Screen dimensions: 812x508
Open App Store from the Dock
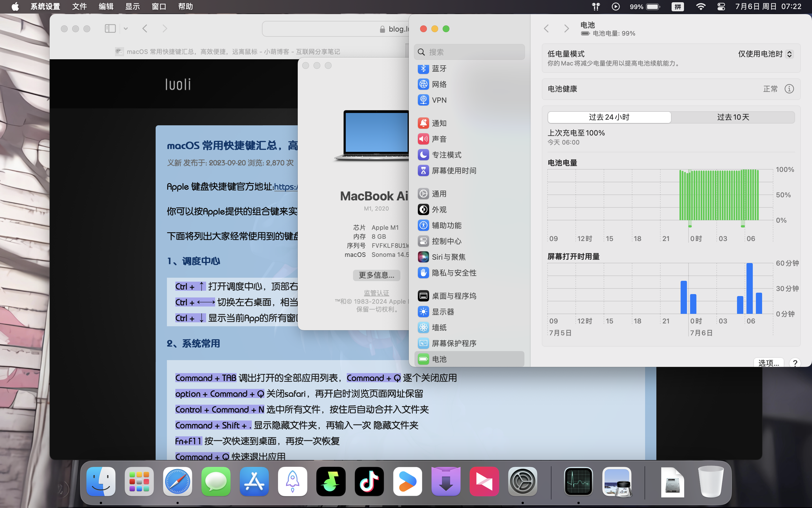click(254, 481)
